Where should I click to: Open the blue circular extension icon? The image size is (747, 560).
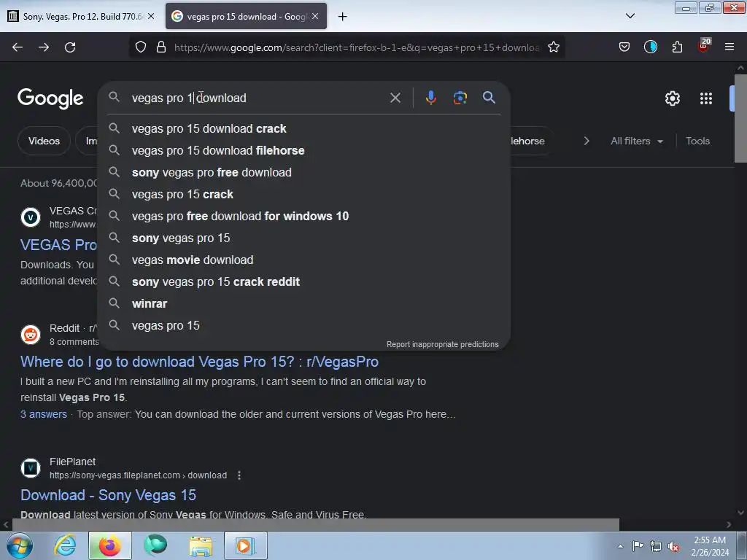point(650,47)
